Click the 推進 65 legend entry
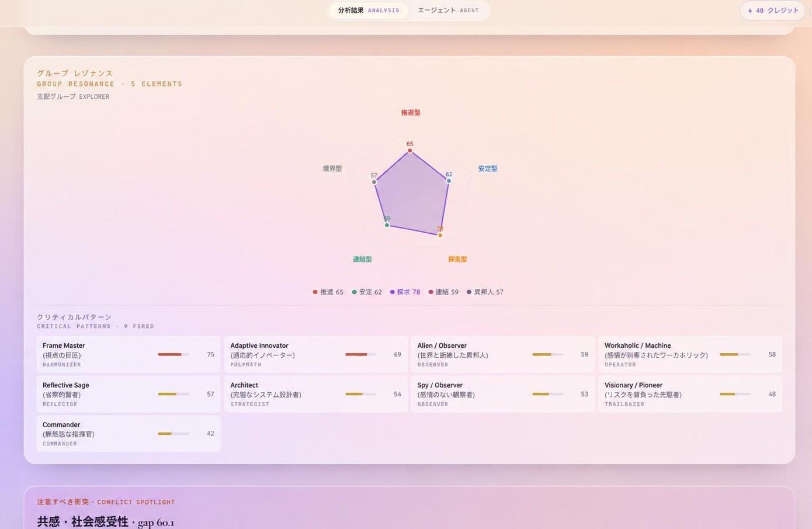Screen dimensions: 812x529 pos(328,292)
